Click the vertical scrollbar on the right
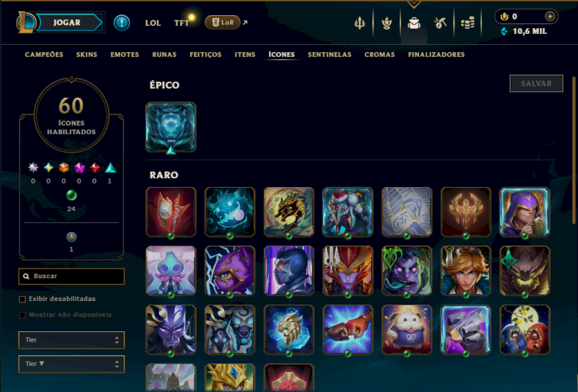578x392 pixels. [x=574, y=150]
